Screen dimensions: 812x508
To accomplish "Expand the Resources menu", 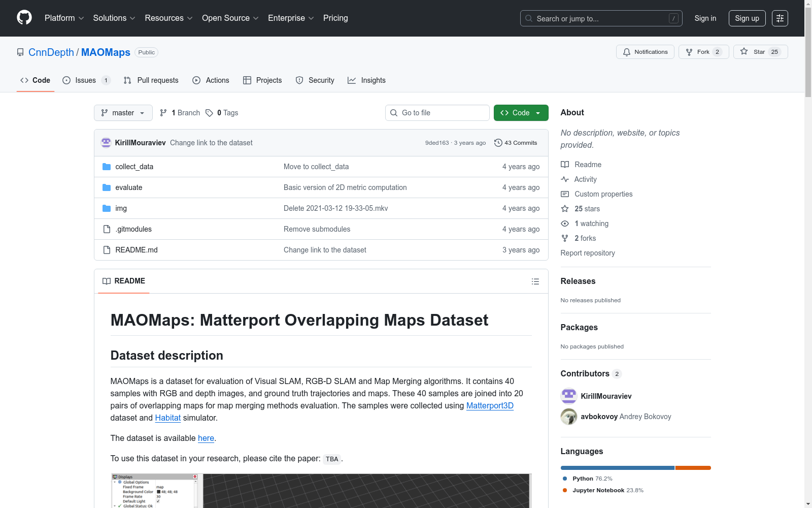I will [168, 18].
